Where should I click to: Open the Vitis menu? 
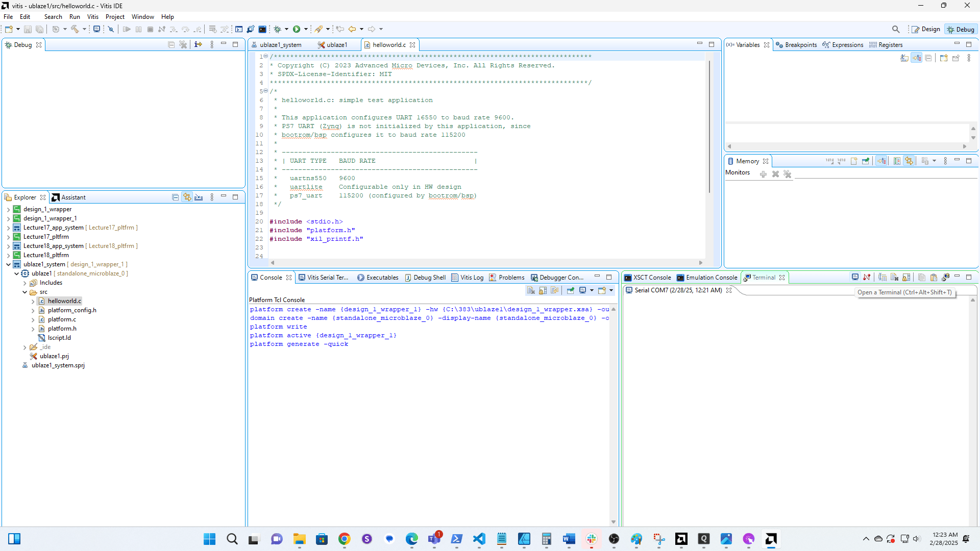(92, 17)
